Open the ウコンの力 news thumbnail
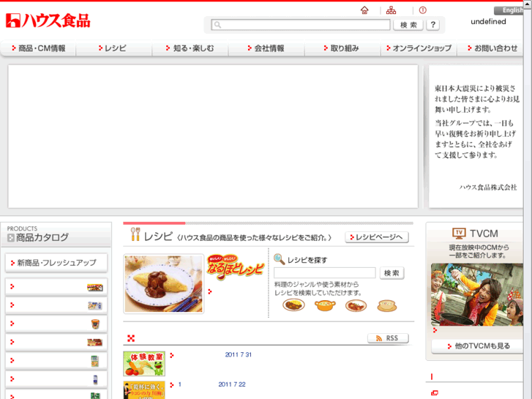The image size is (532, 399). 144,389
